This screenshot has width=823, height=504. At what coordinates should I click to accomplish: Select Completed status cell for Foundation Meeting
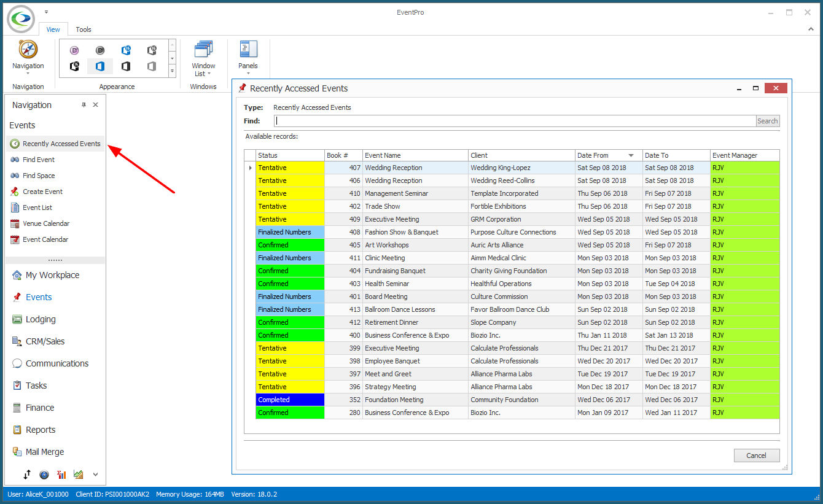pos(290,400)
